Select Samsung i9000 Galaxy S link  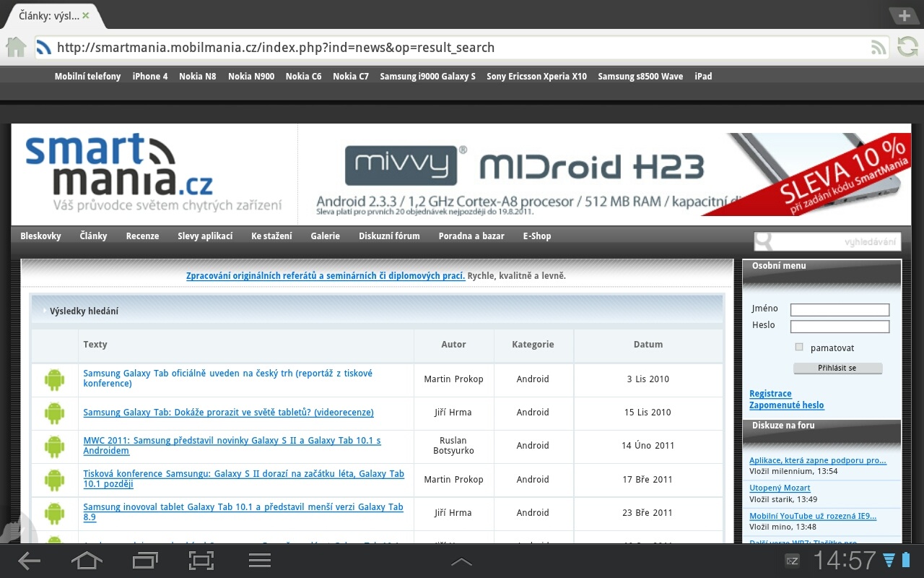click(427, 77)
